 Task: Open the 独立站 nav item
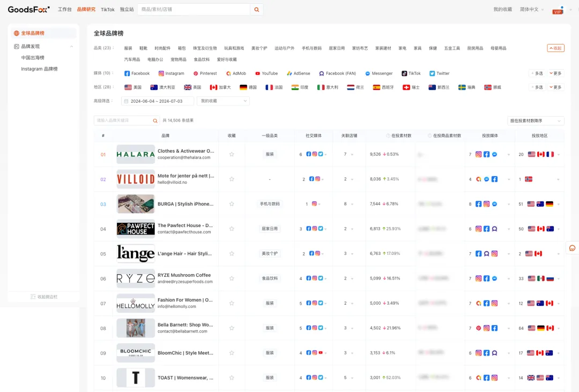tap(127, 10)
